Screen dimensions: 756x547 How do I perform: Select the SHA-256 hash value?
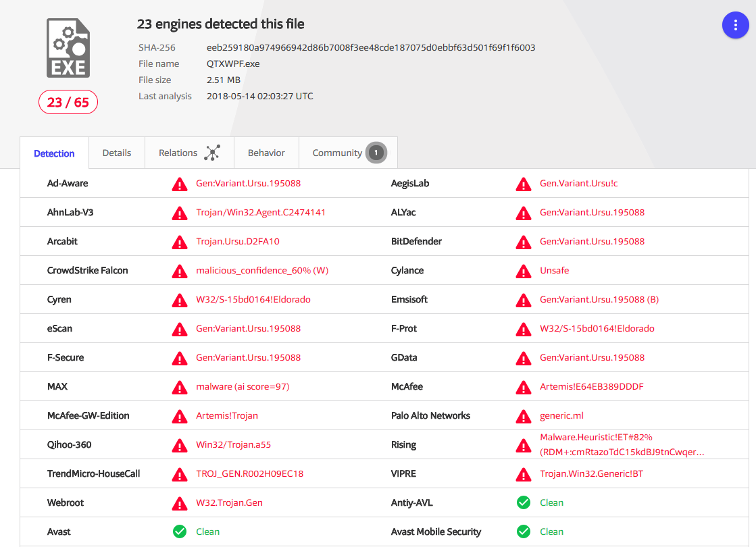pos(371,47)
